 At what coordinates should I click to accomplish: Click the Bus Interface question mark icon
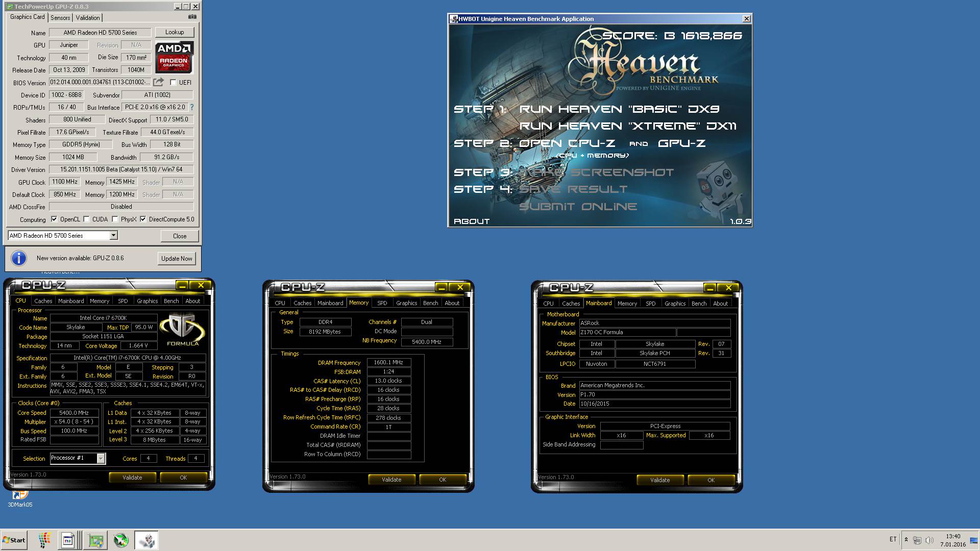coord(192,107)
